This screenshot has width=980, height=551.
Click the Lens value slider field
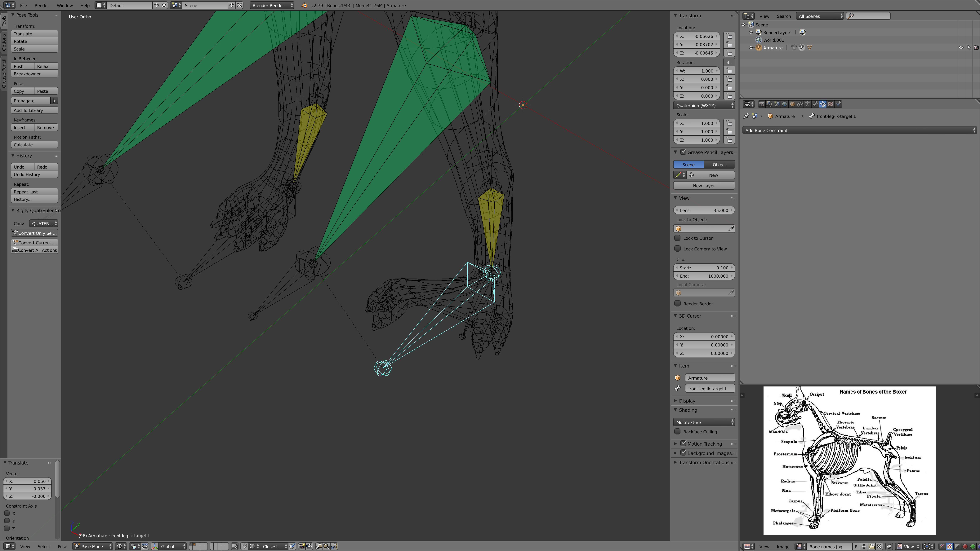[x=704, y=210]
